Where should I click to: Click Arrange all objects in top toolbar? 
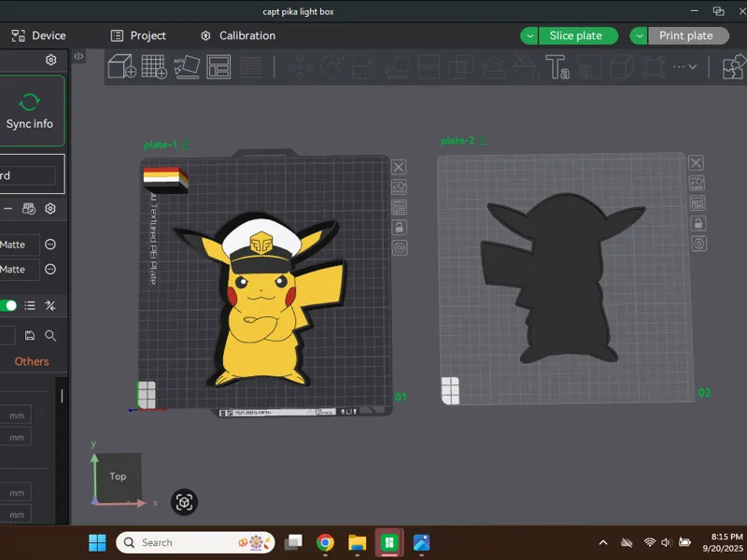[218, 66]
